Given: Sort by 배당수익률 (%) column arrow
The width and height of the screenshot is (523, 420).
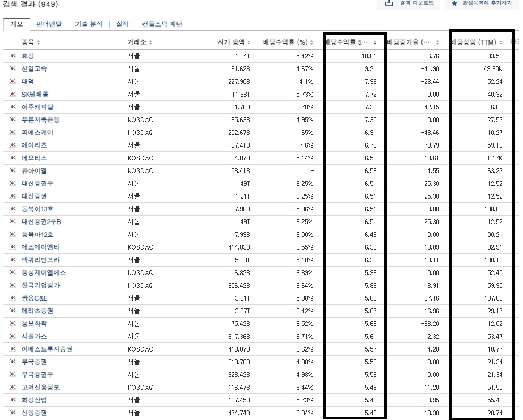Looking at the screenshot, I should click(x=311, y=42).
